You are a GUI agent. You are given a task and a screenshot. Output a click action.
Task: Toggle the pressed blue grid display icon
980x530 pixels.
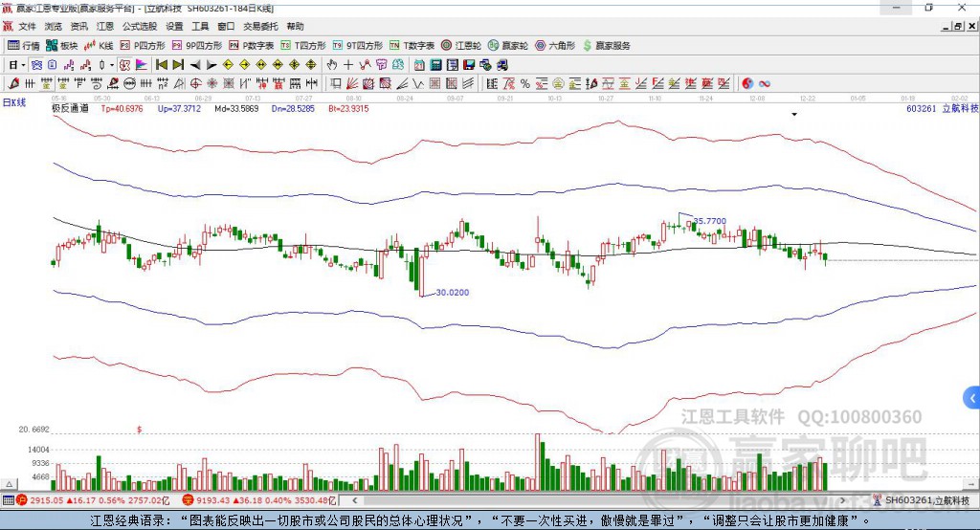(36, 64)
